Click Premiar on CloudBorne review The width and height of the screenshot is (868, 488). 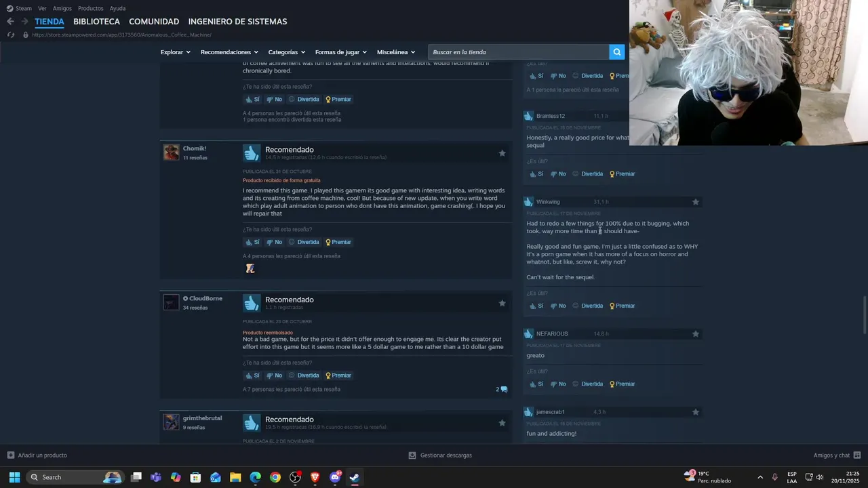338,375
